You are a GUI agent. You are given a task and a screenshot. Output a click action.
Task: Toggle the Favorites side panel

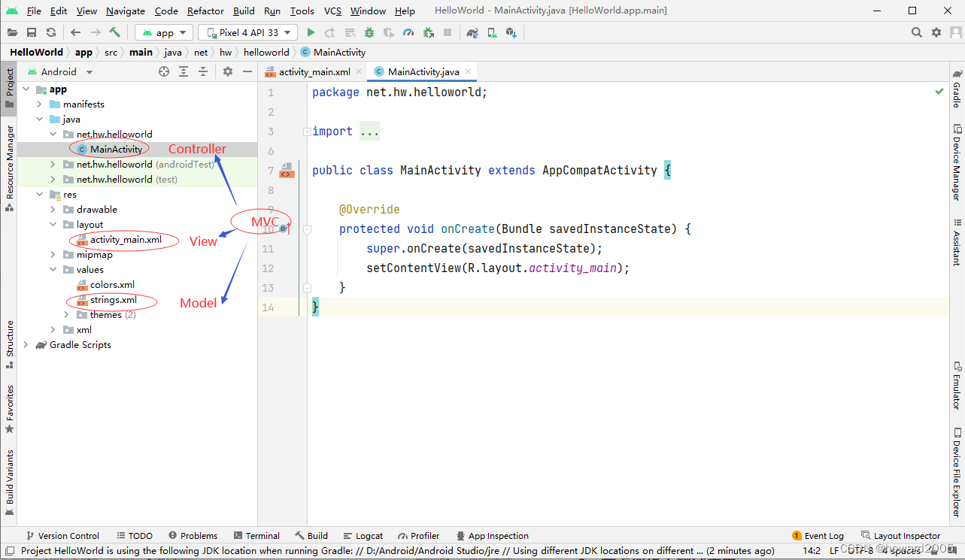point(9,409)
